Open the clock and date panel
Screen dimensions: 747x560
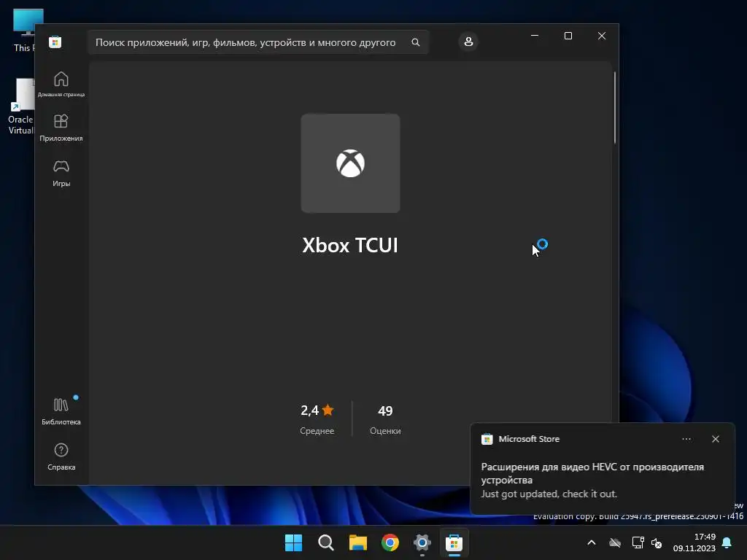694,542
